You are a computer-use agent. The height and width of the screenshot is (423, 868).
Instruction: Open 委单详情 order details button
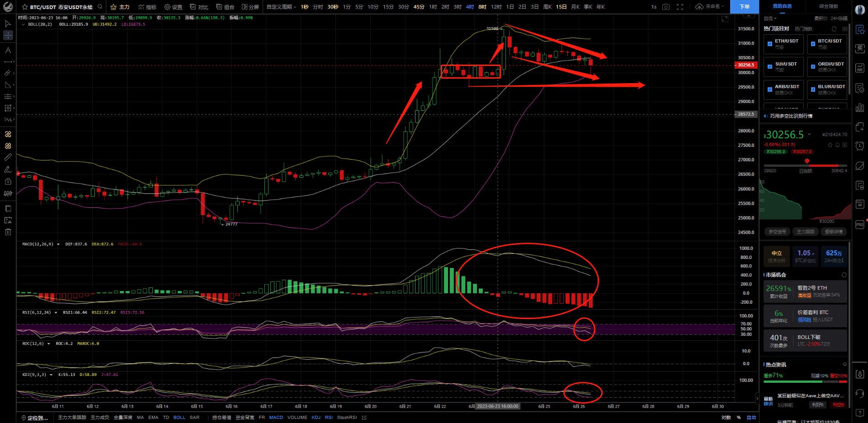[x=834, y=232]
